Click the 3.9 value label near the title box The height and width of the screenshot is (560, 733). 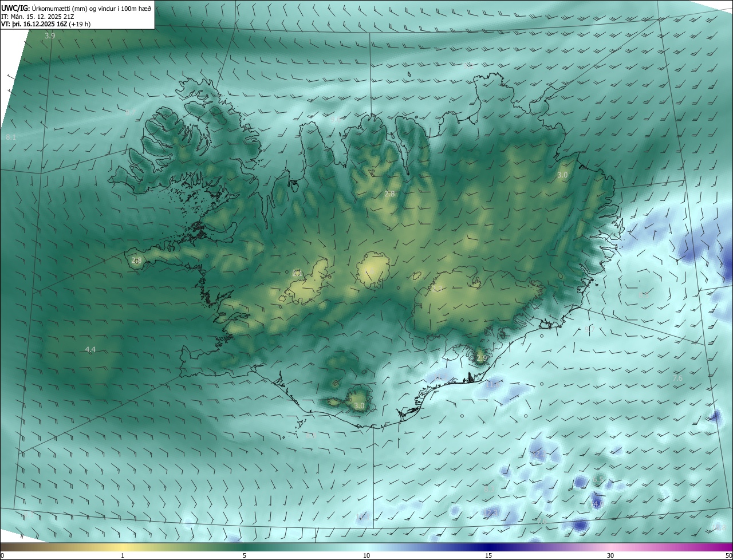click(50, 36)
